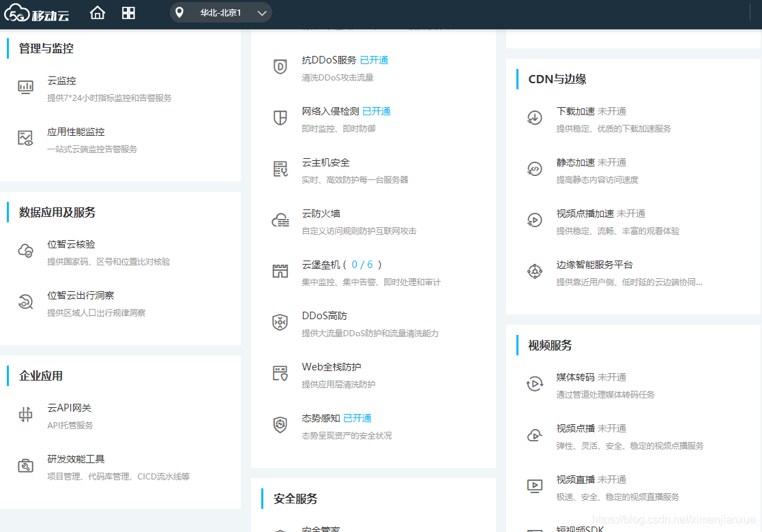Open 位智云出行洞察 service
This screenshot has width=762, height=532.
coord(80,295)
